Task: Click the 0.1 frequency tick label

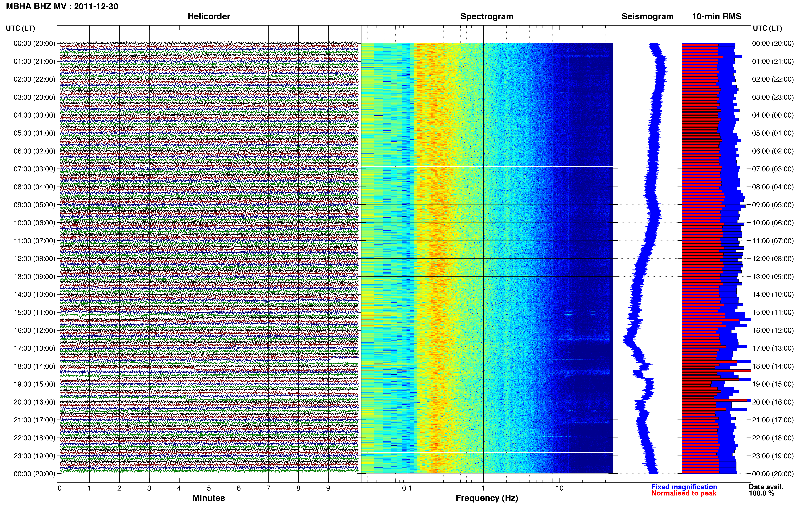Action: [x=407, y=488]
